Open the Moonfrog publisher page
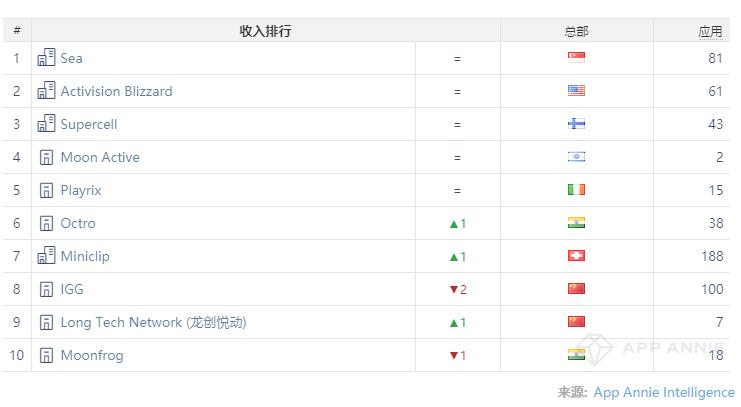741x407 pixels. [x=92, y=355]
